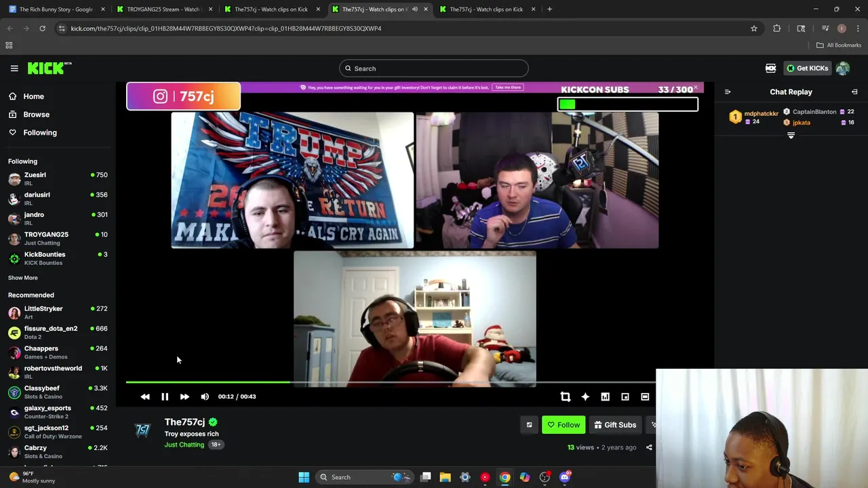Open a new browser tab
868x488 pixels.
[549, 9]
